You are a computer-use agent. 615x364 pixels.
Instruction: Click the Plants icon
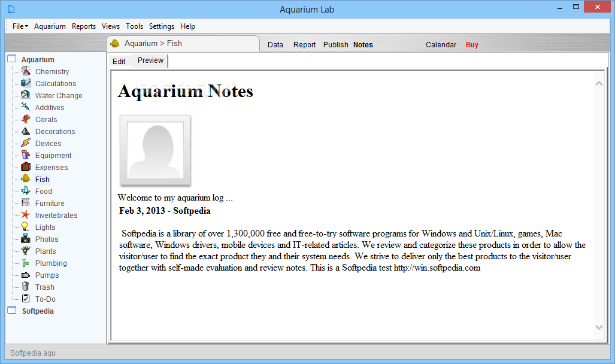tap(26, 251)
